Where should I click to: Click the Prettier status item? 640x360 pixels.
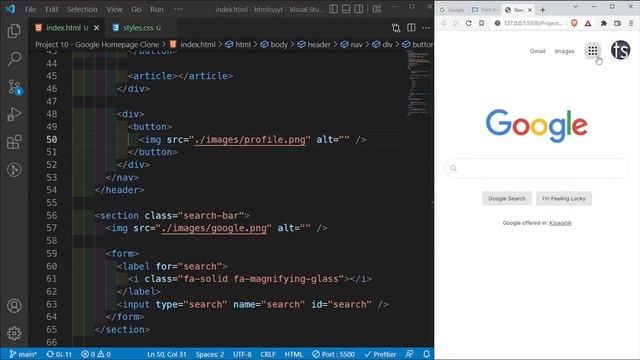[x=380, y=354]
